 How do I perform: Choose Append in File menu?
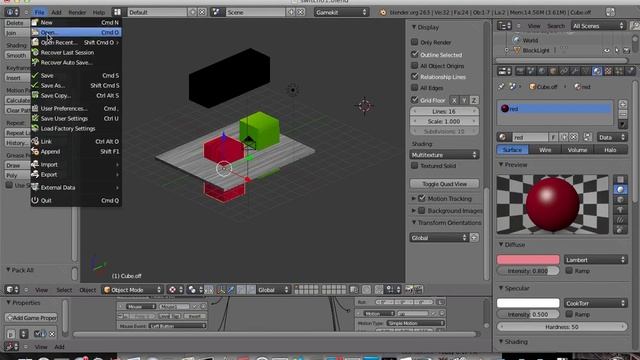tap(76, 151)
